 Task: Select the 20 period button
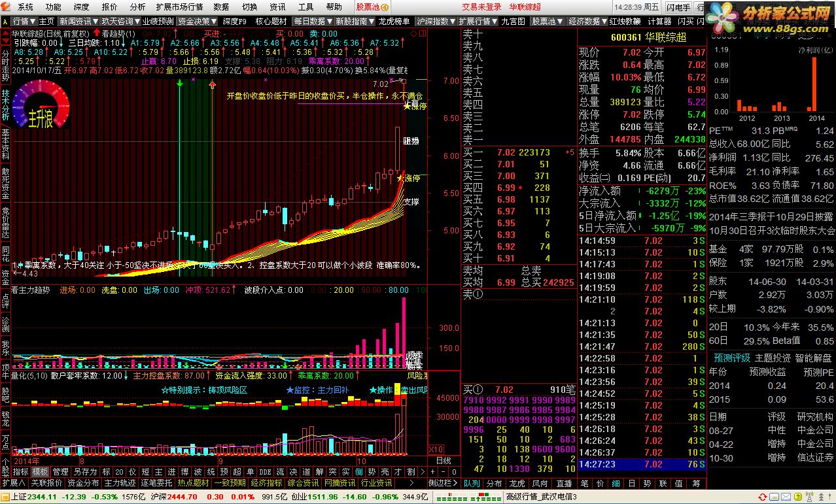pyautogui.click(x=119, y=471)
